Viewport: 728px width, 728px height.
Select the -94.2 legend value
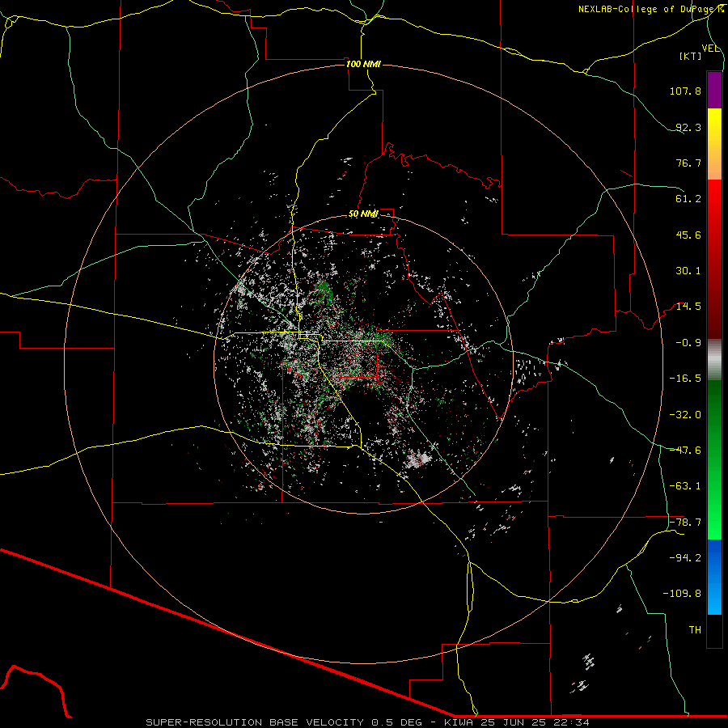(x=685, y=557)
